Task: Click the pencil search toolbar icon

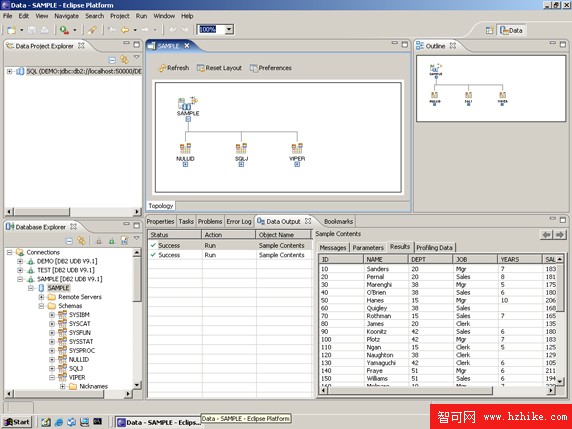Action: coord(92,30)
